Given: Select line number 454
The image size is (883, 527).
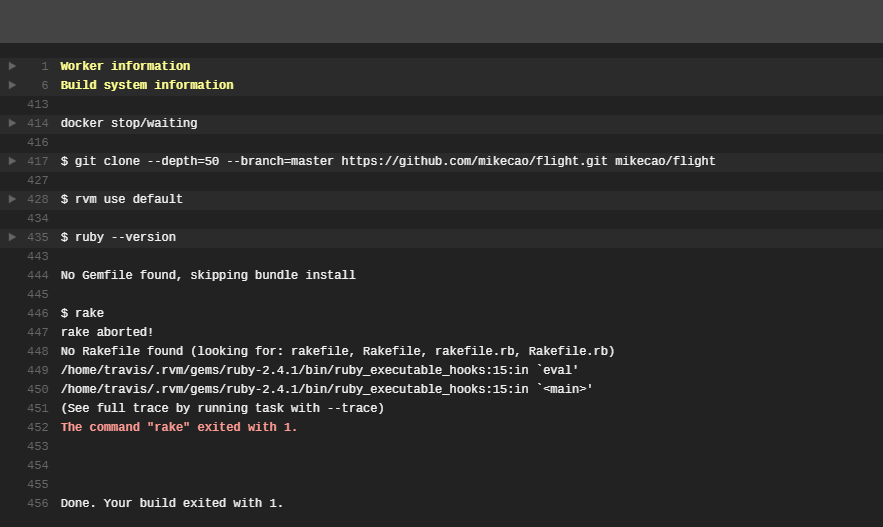Looking at the screenshot, I should [38, 466].
